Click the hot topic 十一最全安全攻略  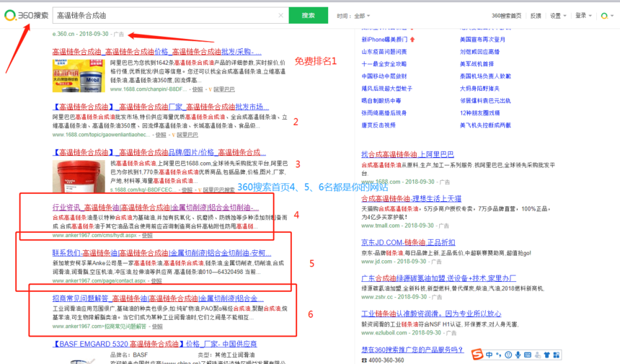click(384, 64)
